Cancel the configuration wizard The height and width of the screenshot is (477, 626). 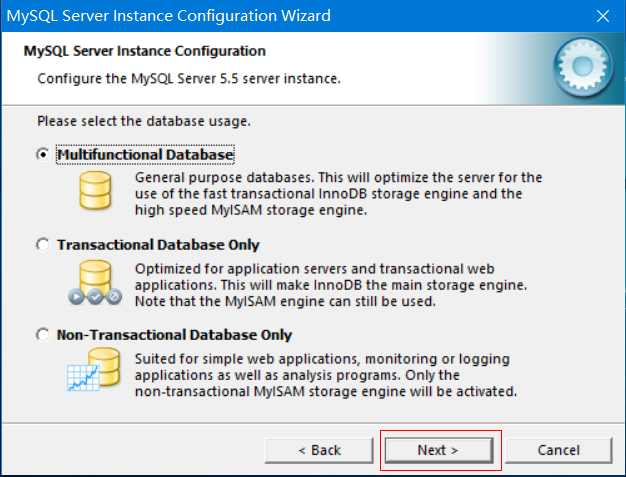(558, 450)
